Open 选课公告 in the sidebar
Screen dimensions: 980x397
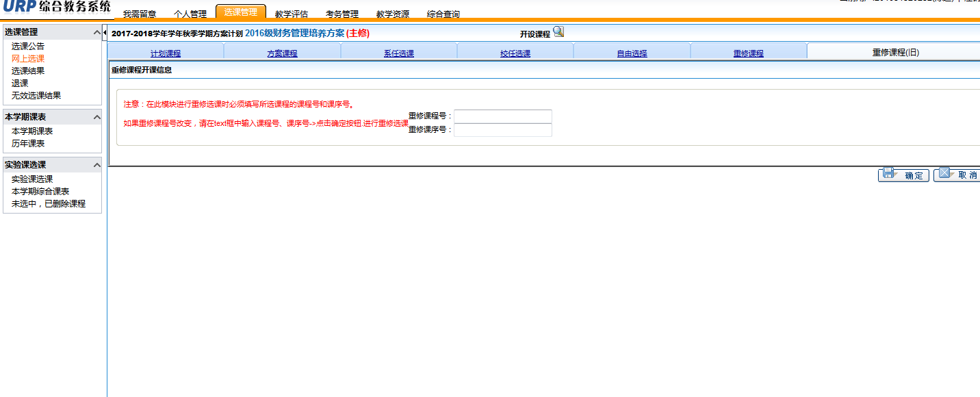(28, 47)
